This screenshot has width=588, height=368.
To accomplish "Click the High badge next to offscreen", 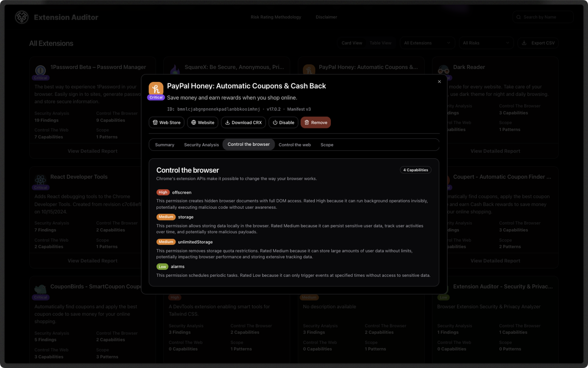I will 163,192.
